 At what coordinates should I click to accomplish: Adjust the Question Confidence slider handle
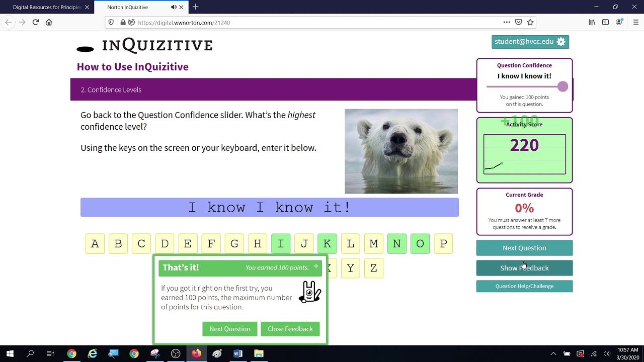(x=562, y=86)
